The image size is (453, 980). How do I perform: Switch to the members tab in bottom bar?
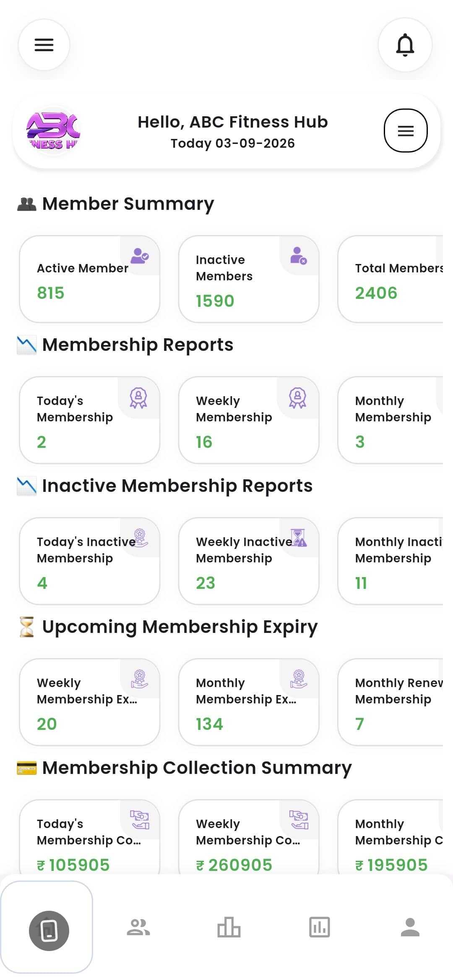click(138, 927)
